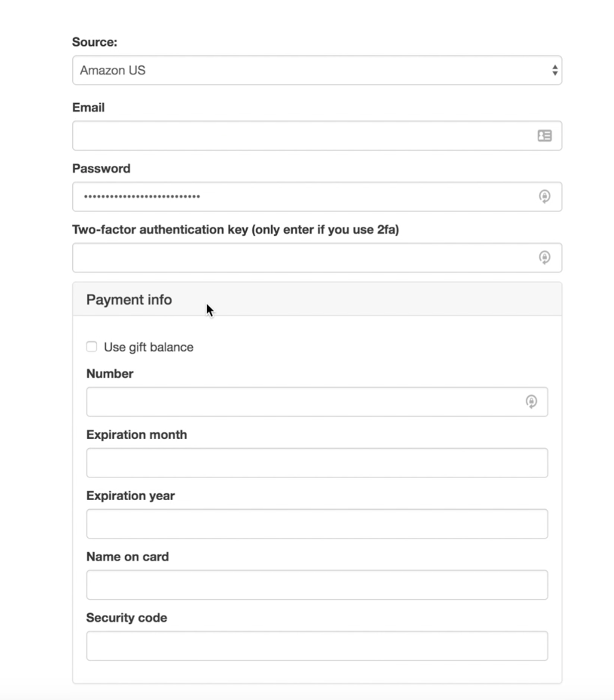Focus the Two-factor authentication key field

click(x=317, y=258)
